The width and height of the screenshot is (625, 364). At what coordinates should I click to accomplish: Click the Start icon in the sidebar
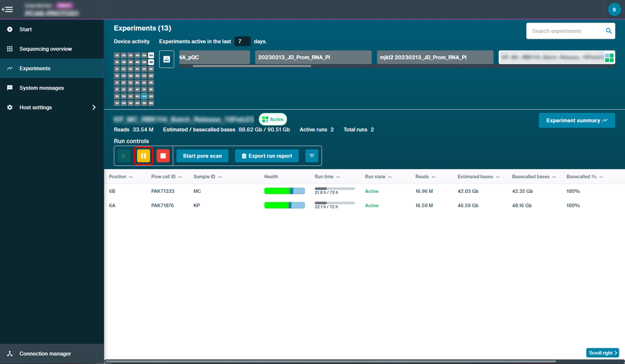[x=9, y=29]
